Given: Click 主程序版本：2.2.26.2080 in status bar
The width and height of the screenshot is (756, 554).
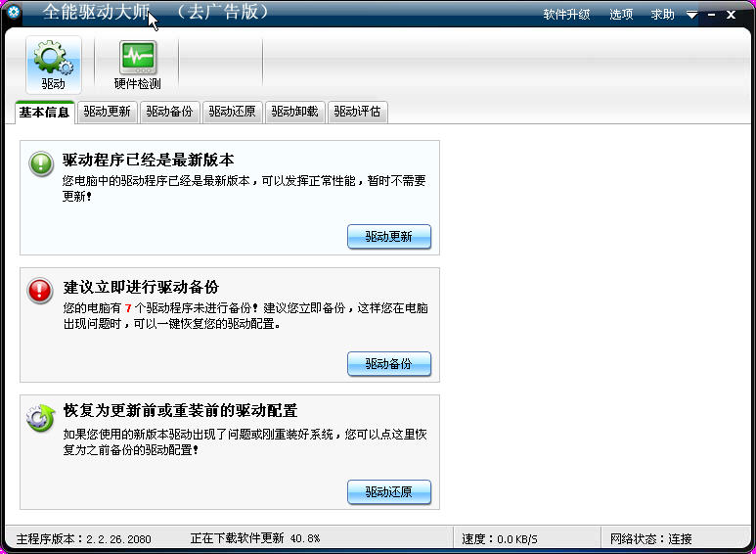Looking at the screenshot, I should pos(84,538).
